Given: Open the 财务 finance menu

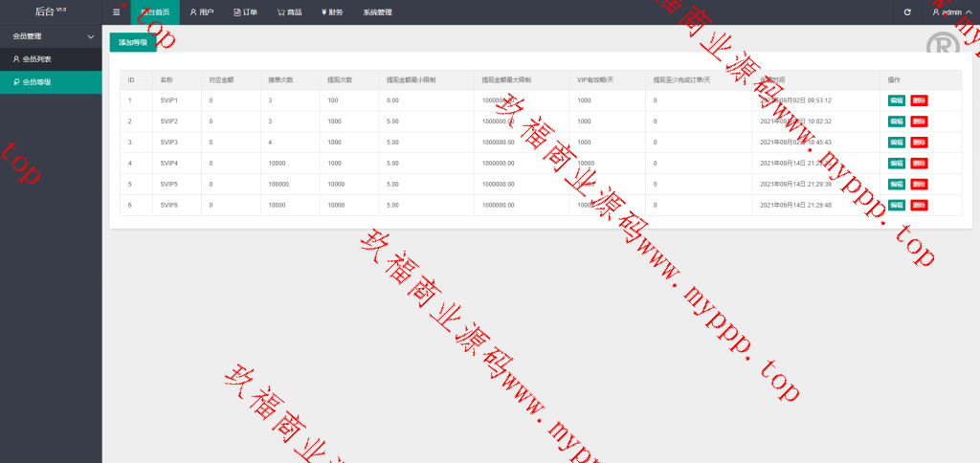Looking at the screenshot, I should point(332,12).
